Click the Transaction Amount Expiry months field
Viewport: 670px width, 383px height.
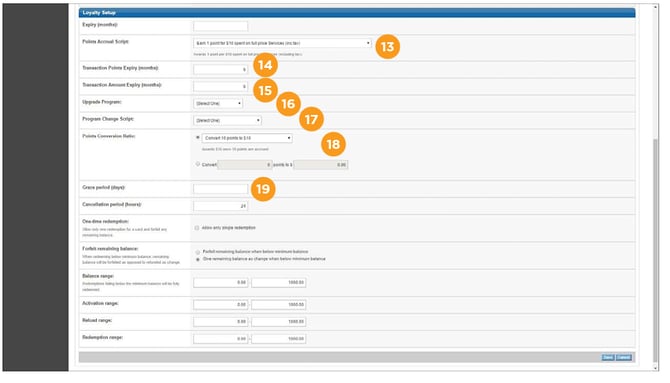(220, 86)
